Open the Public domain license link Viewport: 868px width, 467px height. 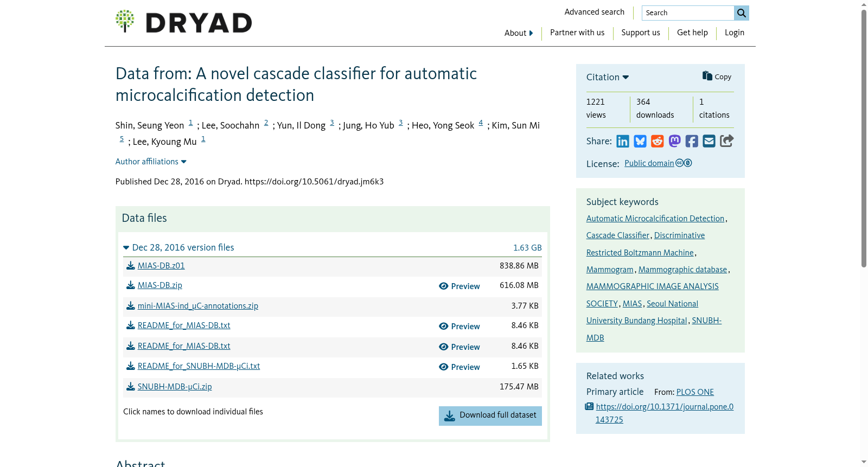click(x=649, y=163)
